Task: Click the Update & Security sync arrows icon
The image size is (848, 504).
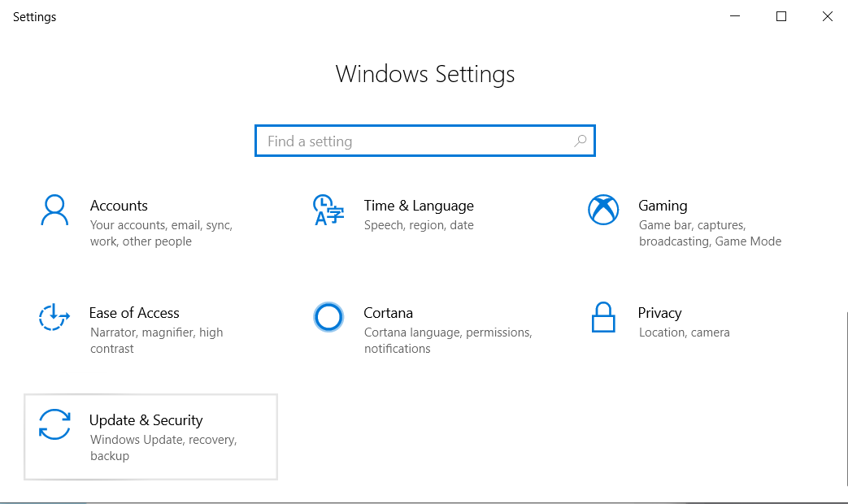Action: (x=54, y=424)
